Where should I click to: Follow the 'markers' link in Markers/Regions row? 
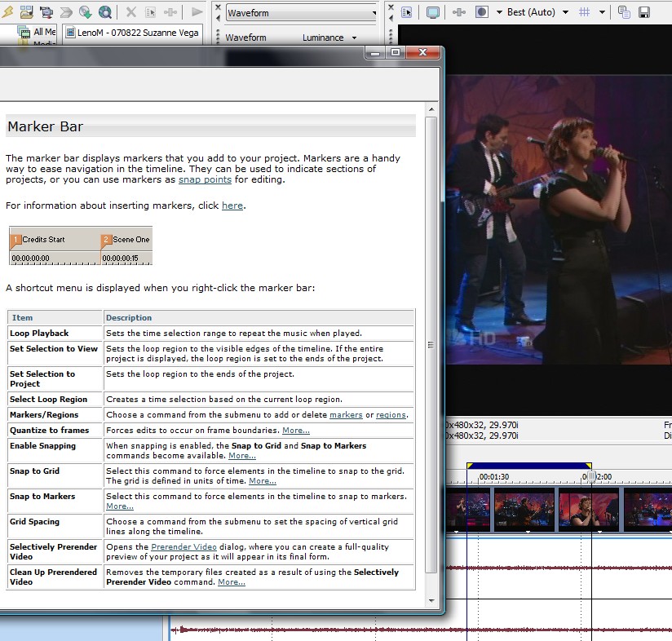[346, 415]
